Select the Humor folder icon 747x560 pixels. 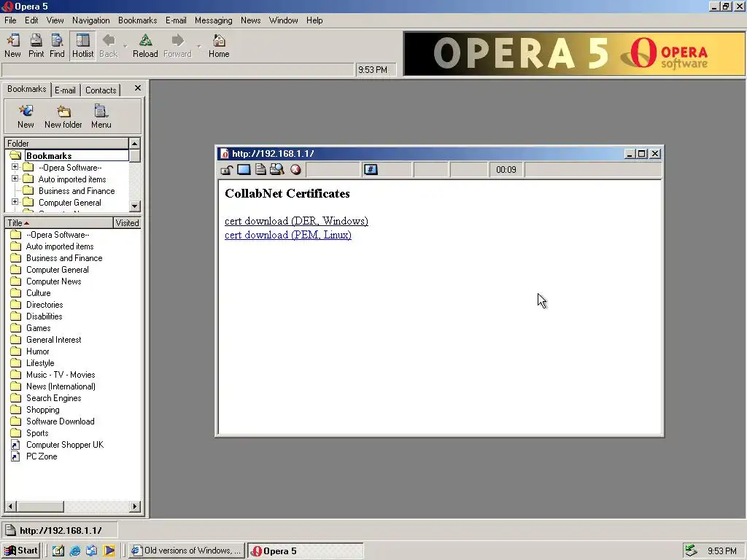[16, 351]
